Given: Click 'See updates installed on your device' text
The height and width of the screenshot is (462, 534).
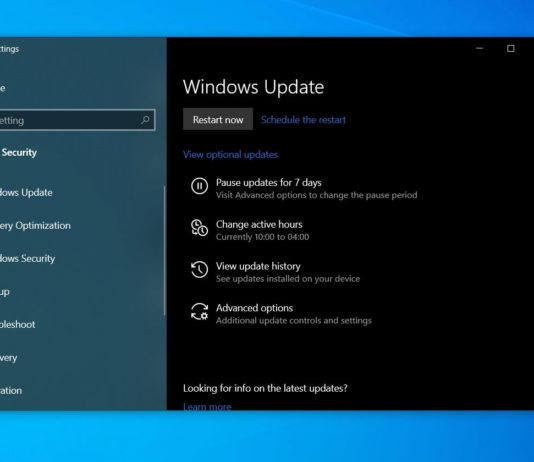Looking at the screenshot, I should coord(288,279).
